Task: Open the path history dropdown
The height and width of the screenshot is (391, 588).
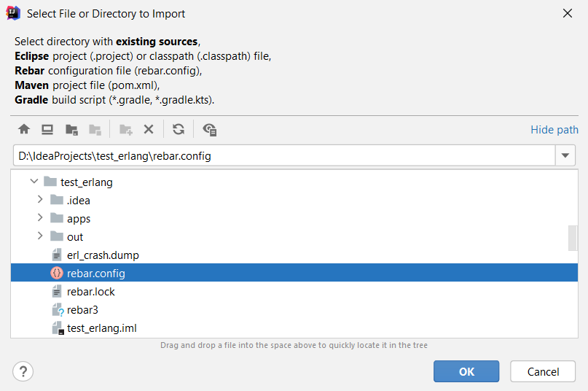Action: (x=565, y=155)
